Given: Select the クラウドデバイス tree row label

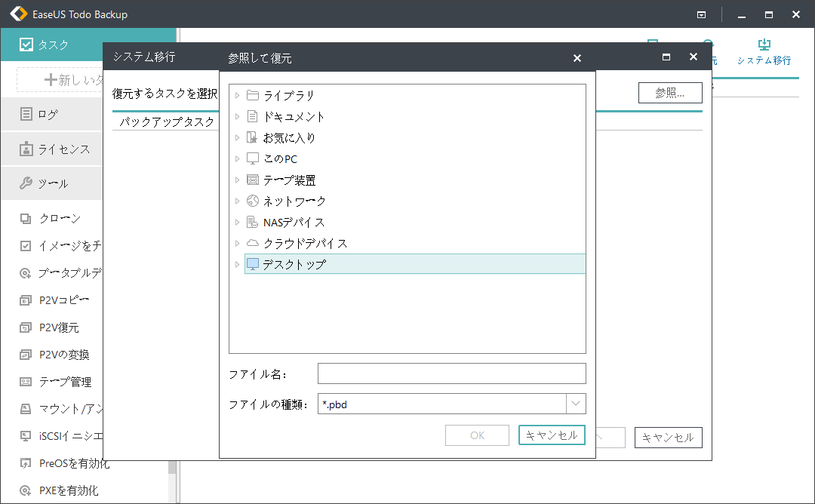Looking at the screenshot, I should coord(306,243).
